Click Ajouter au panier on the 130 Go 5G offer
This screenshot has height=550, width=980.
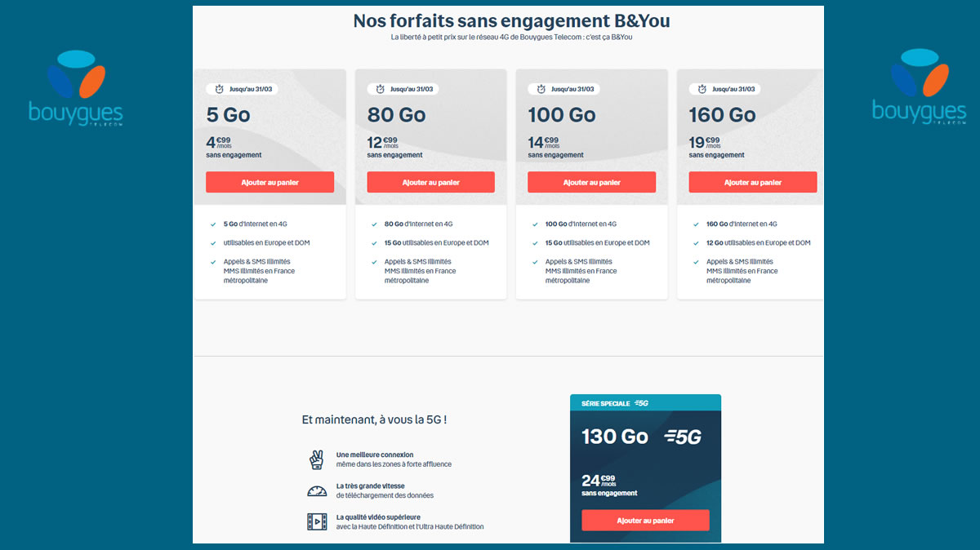(645, 520)
